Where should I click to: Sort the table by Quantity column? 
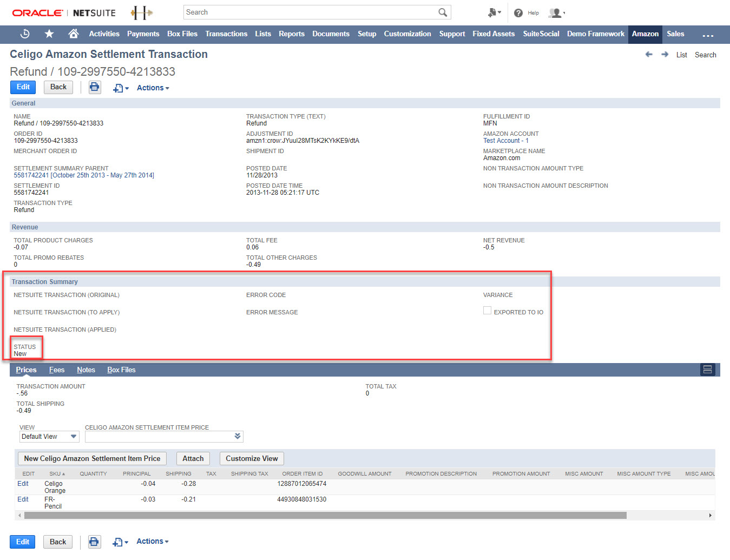(93, 474)
